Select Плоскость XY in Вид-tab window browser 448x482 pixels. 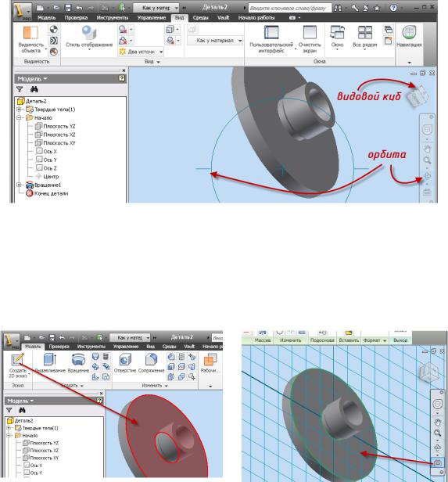[x=56, y=143]
